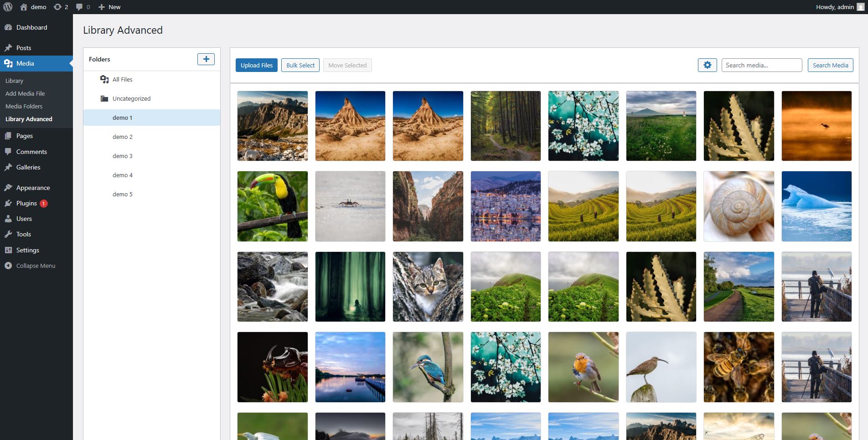Click the Appearance paintbrush icon

point(8,187)
